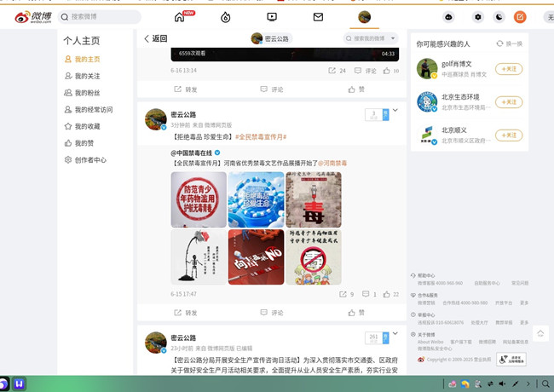Click 转发 below the 6-15 17:47 post
Viewport: 554px width, 392px height.
click(186, 313)
